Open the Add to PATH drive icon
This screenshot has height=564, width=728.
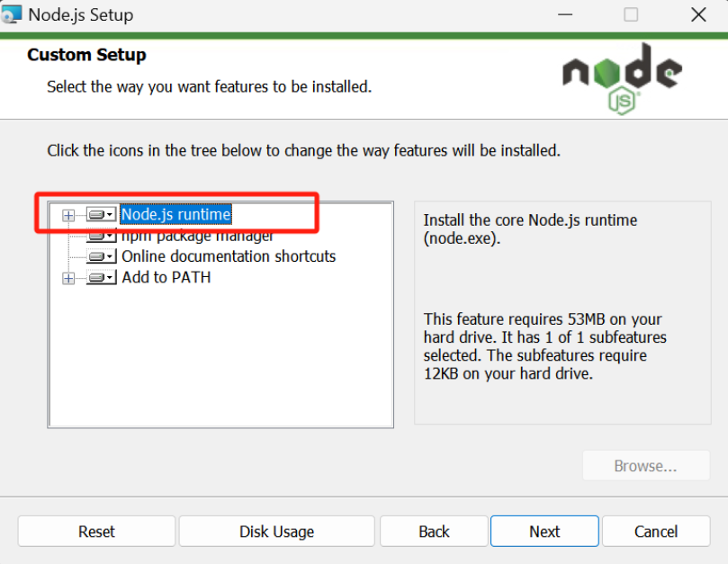pos(101,278)
